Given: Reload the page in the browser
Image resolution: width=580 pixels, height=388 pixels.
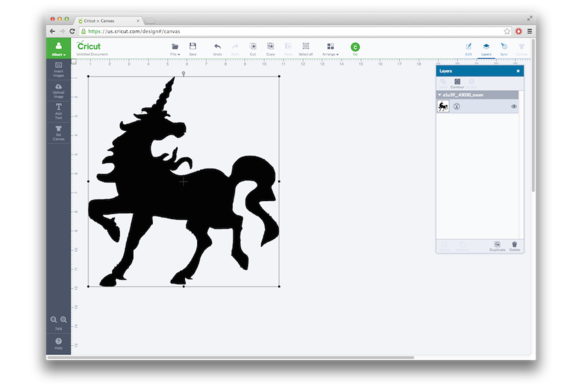Looking at the screenshot, I should click(72, 31).
